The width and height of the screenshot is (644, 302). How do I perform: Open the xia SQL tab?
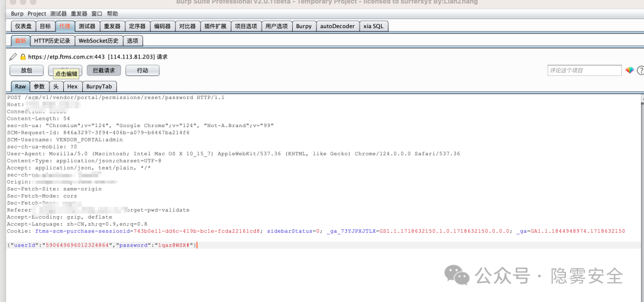373,26
